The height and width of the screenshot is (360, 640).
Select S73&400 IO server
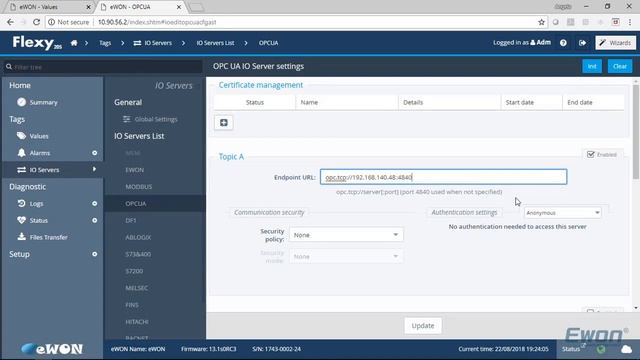pos(138,254)
